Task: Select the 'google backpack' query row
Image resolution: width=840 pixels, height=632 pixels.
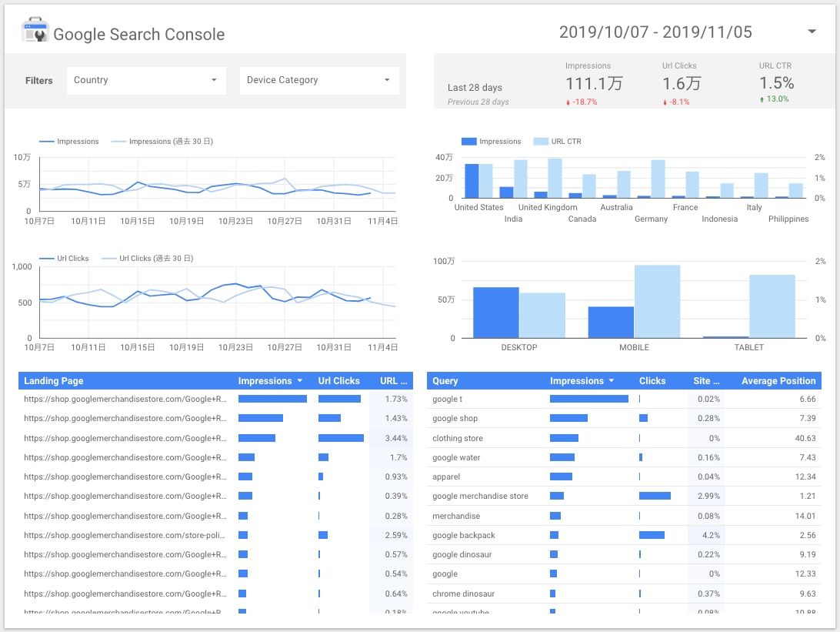Action: pyautogui.click(x=624, y=535)
